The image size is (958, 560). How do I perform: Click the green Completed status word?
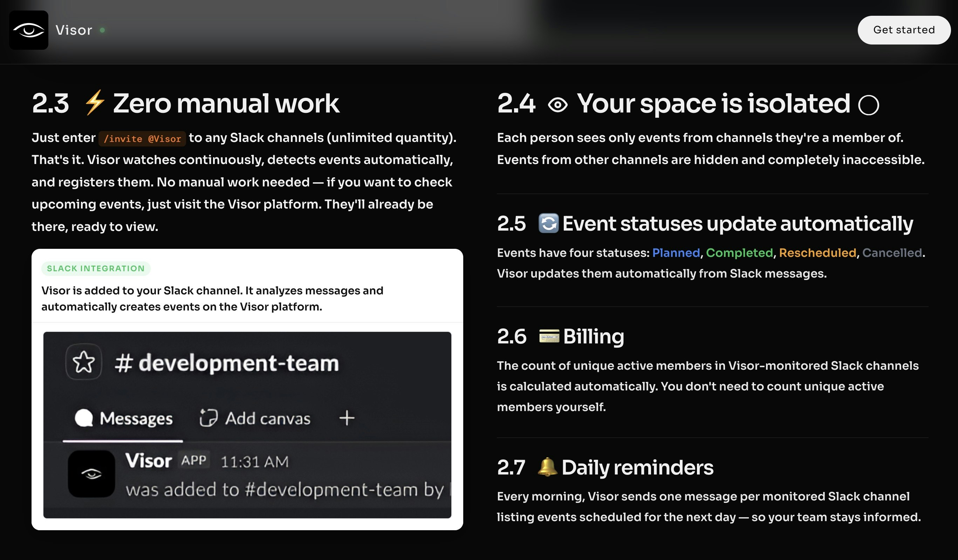click(x=739, y=253)
